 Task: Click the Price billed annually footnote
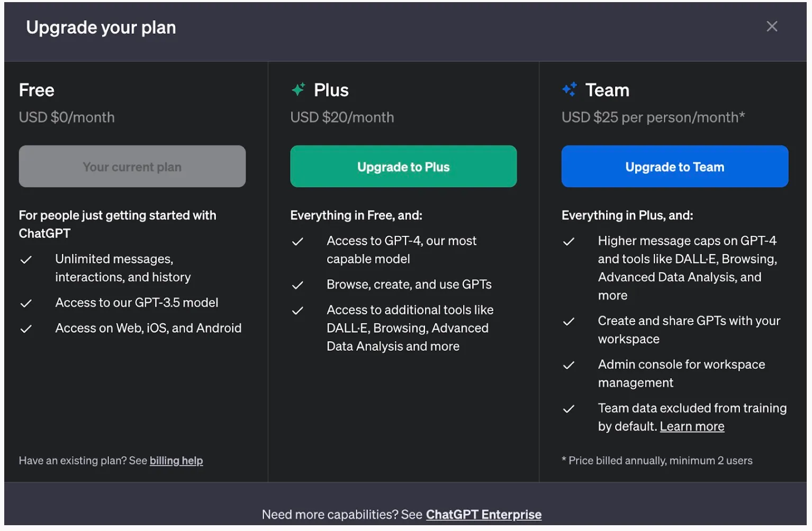[657, 461]
